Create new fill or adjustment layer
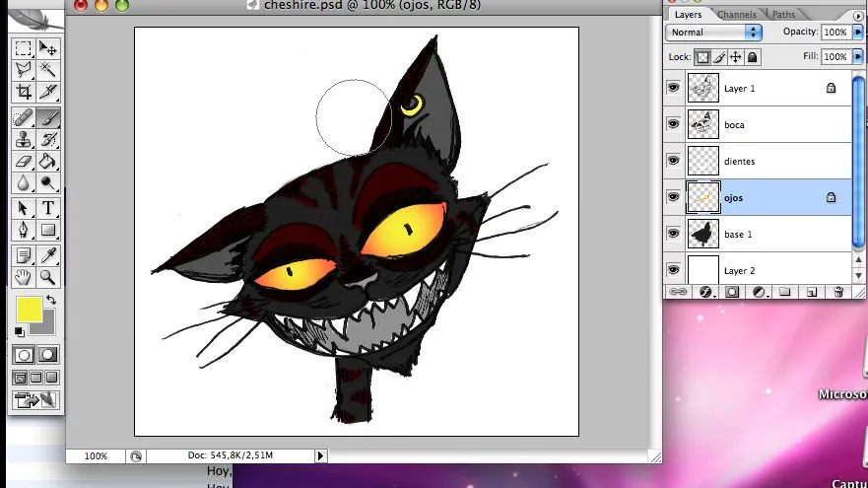Image resolution: width=868 pixels, height=488 pixels. tap(759, 292)
